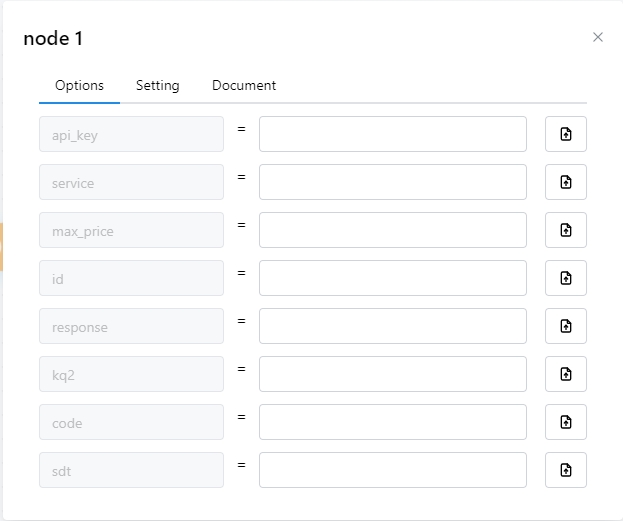
Task: Click the upload icon beside api_key row
Action: pos(565,134)
